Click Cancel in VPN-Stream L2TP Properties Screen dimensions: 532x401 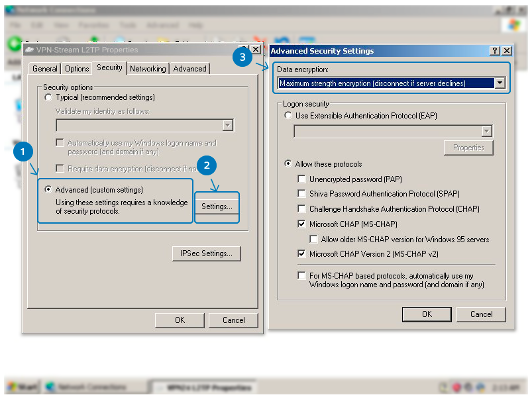pos(233,320)
